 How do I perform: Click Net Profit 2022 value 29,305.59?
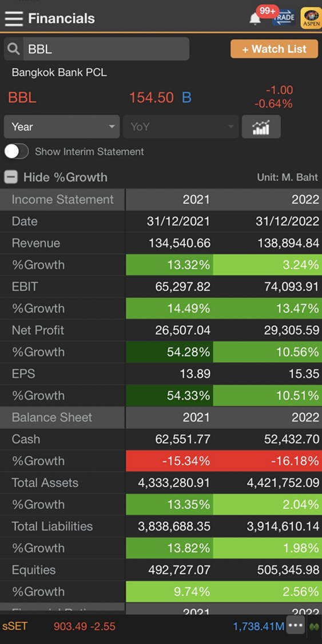(292, 330)
